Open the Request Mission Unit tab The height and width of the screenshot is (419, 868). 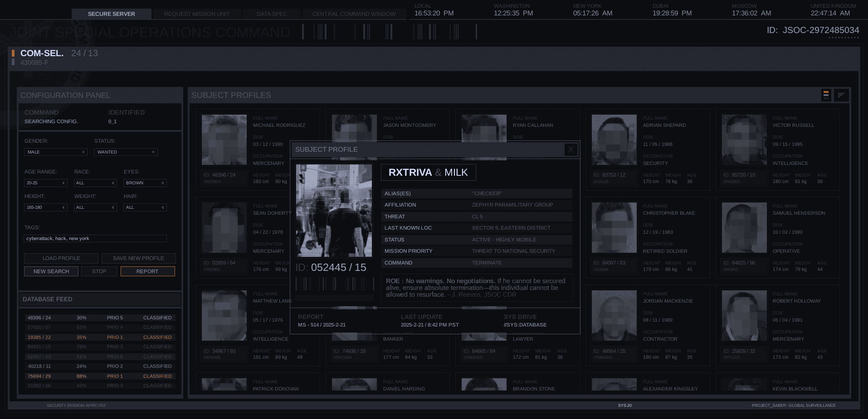197,14
